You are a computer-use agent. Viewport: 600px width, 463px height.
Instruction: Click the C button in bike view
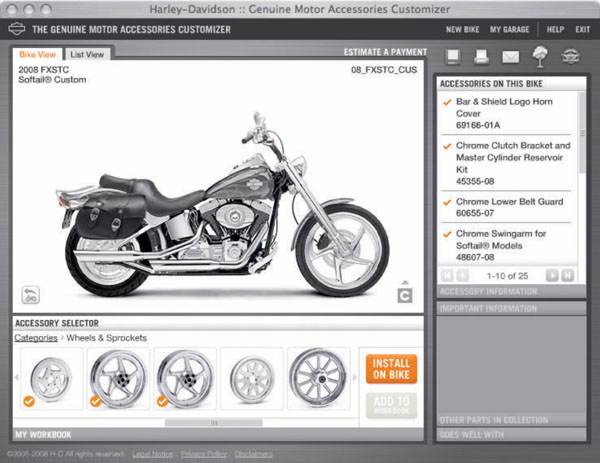pos(405,296)
